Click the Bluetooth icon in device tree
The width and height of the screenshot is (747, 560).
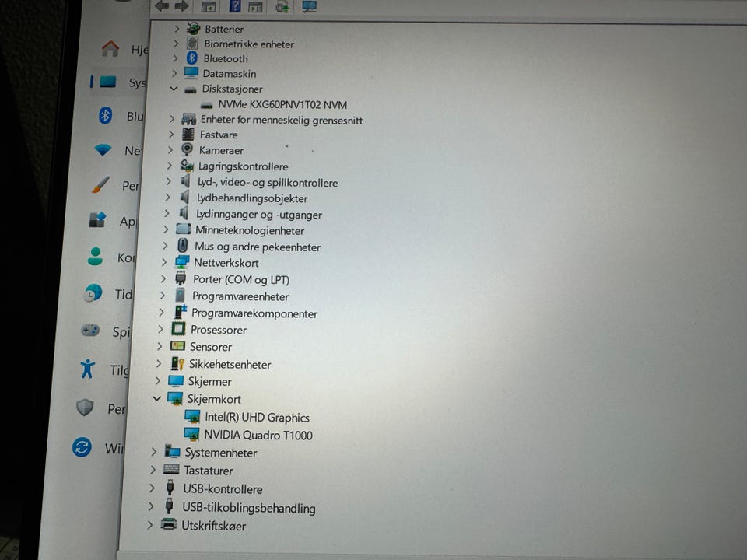pos(191,58)
